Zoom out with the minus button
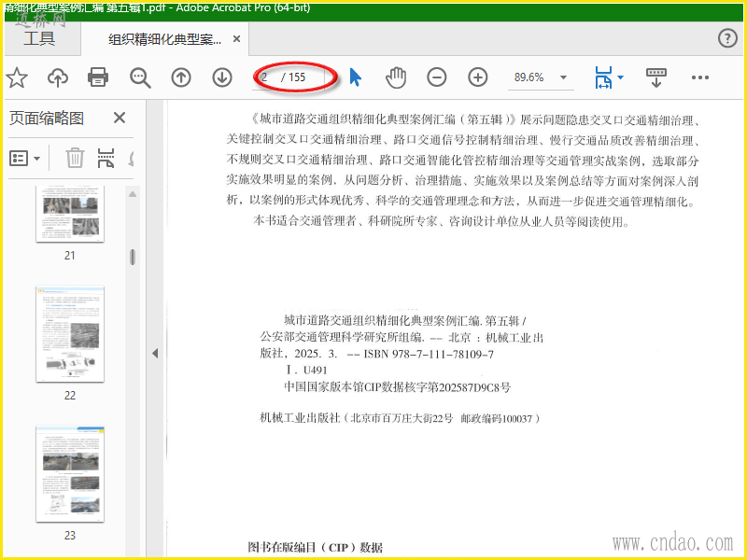747x560 pixels. click(x=436, y=77)
